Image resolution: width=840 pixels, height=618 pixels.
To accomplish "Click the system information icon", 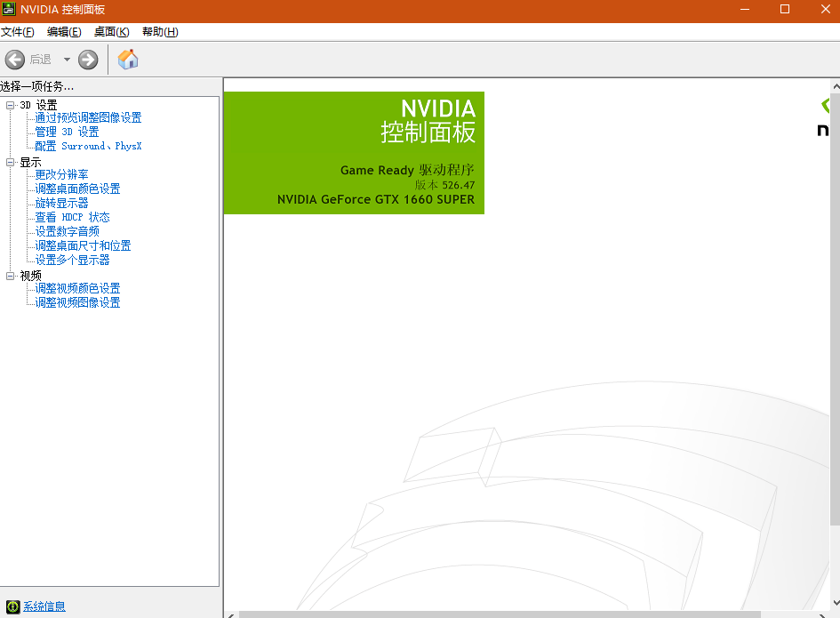I will click(12, 606).
